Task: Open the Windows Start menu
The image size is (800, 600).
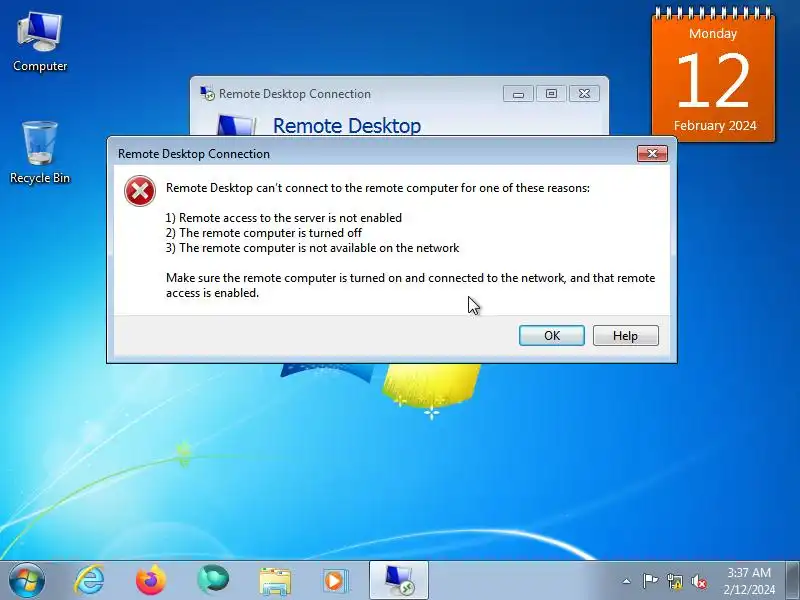Action: click(27, 580)
